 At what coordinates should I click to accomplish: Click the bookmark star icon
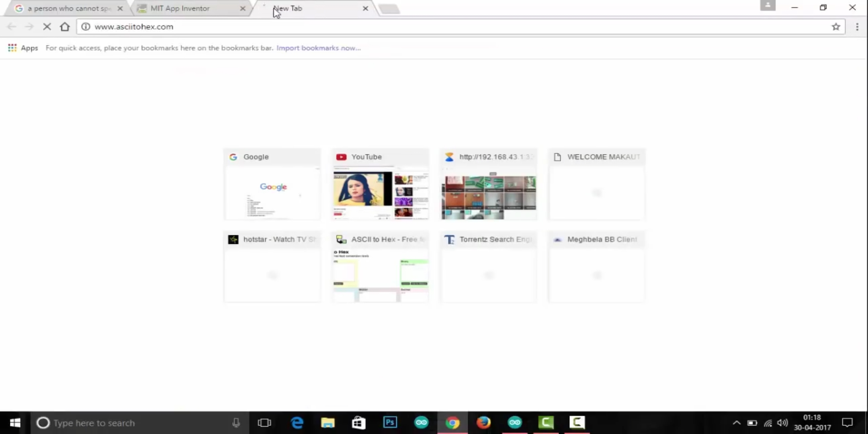click(x=836, y=26)
